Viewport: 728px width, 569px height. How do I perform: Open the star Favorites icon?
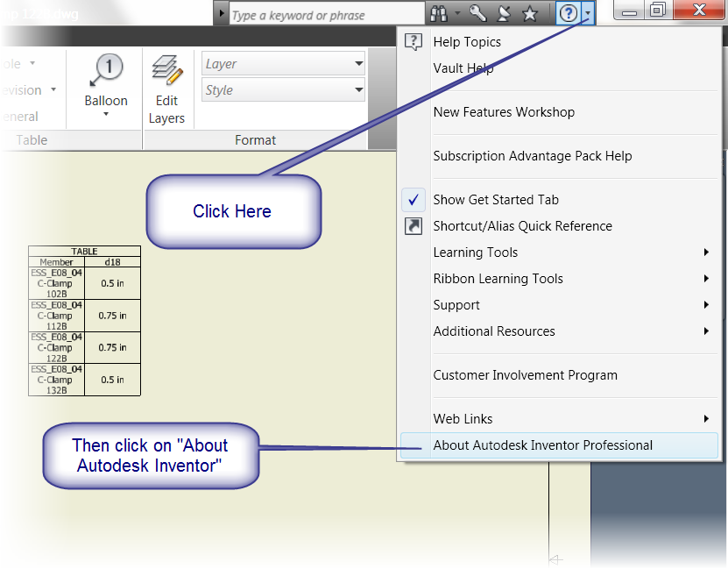[x=530, y=14]
